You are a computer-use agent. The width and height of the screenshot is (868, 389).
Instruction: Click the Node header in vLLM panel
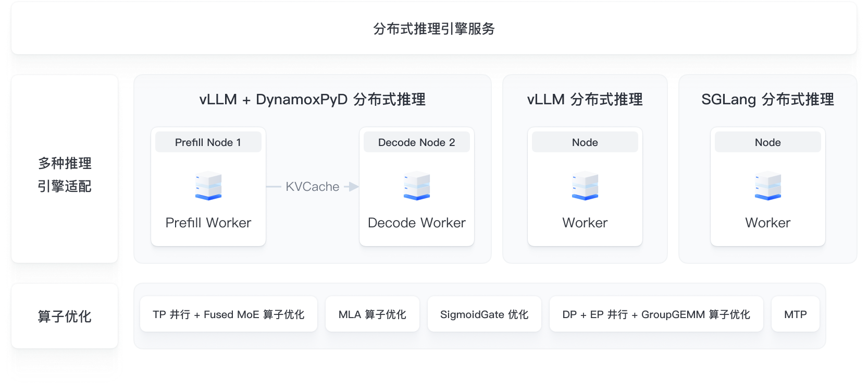pos(585,142)
